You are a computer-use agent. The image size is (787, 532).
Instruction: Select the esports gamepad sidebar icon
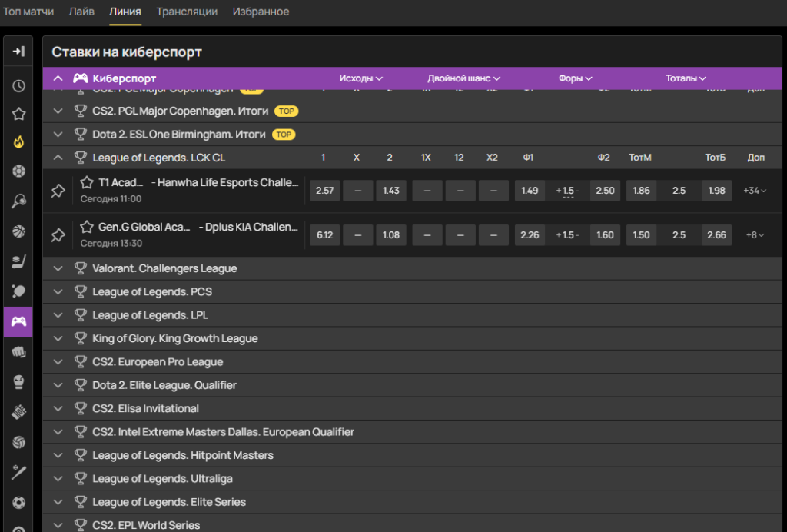(18, 321)
